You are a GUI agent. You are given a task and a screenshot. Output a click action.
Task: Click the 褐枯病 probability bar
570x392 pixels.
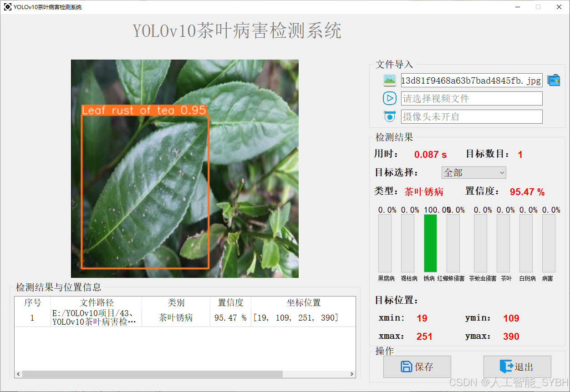pyautogui.click(x=407, y=243)
